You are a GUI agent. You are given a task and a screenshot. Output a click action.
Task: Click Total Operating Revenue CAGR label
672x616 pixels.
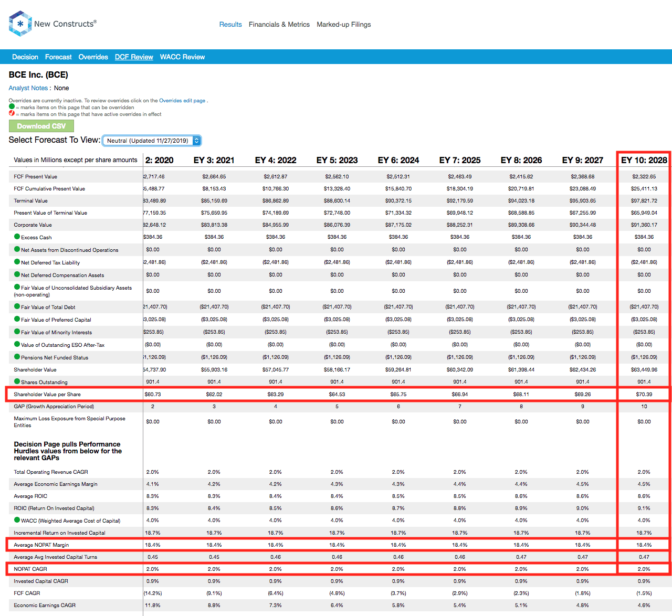(51, 472)
